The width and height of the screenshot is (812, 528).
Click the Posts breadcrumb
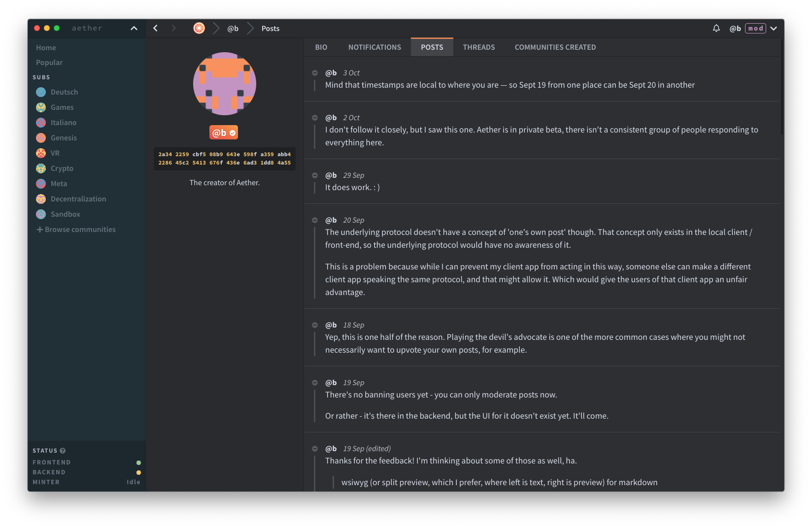(x=271, y=29)
